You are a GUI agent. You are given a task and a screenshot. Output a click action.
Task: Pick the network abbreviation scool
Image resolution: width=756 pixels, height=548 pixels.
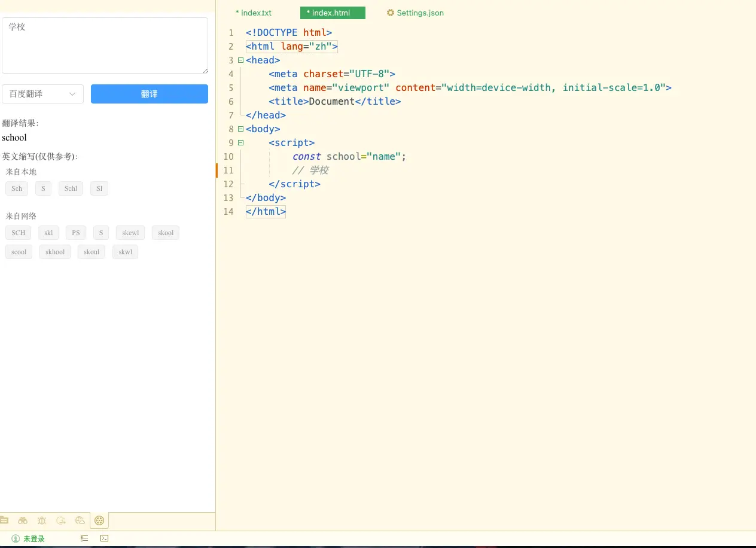click(19, 252)
